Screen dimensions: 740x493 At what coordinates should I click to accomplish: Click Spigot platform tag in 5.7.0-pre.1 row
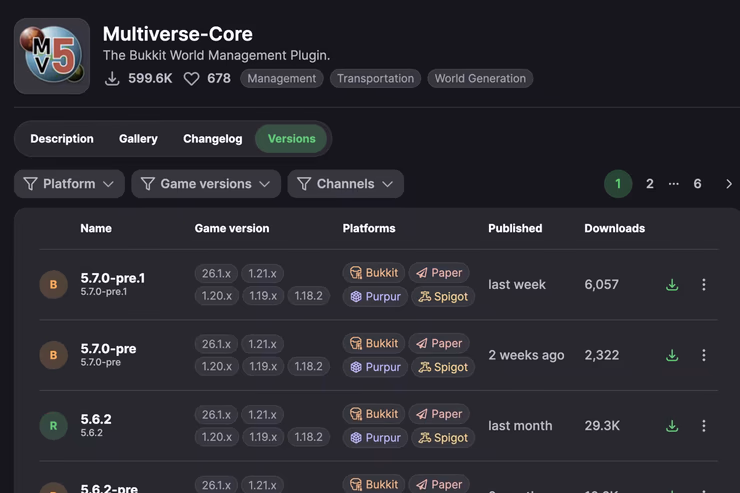point(443,297)
